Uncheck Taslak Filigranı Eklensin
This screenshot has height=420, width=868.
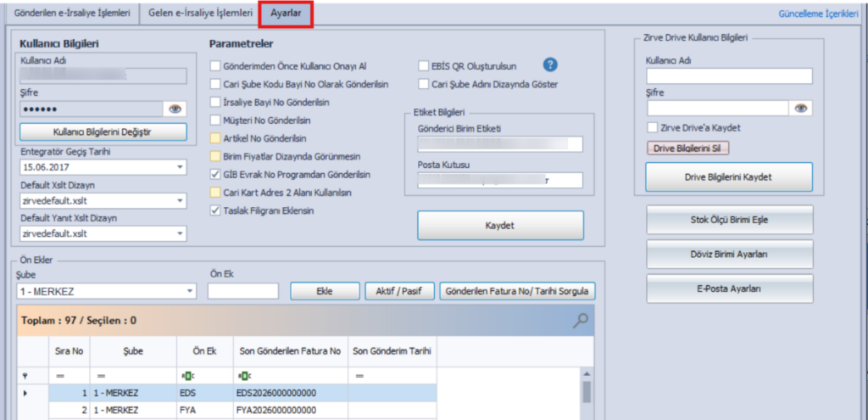point(214,210)
